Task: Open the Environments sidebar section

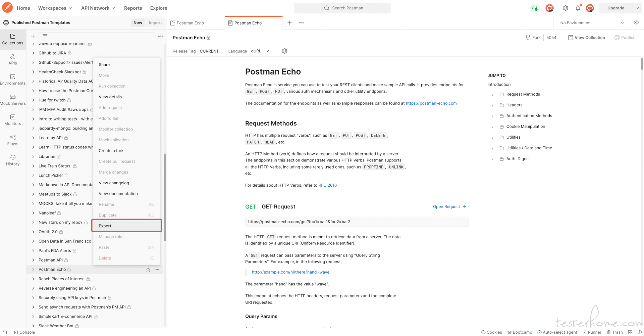Action: coord(13,80)
